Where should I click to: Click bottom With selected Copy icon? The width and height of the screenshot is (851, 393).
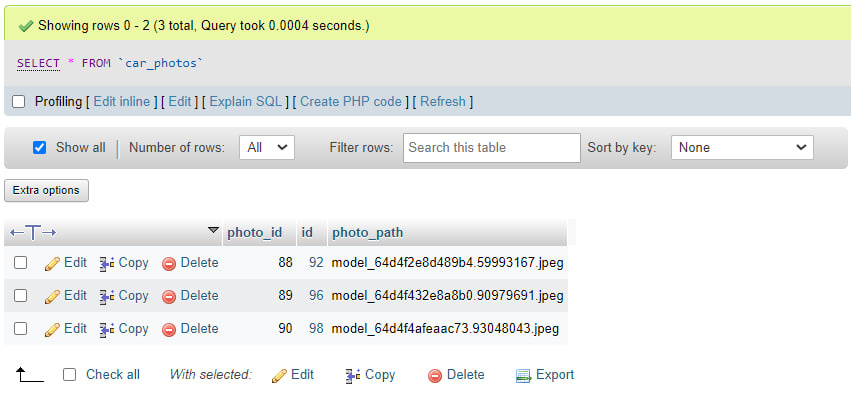tap(353, 376)
